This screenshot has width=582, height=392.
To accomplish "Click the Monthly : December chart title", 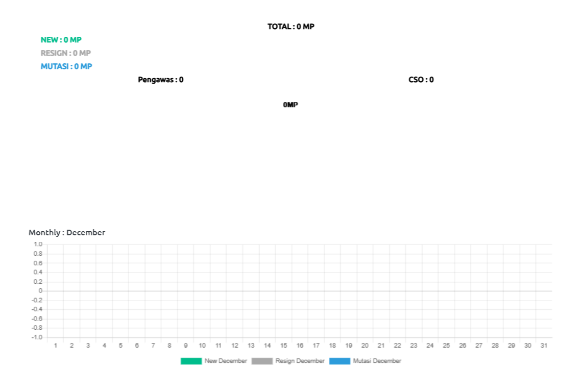I will coord(67,233).
